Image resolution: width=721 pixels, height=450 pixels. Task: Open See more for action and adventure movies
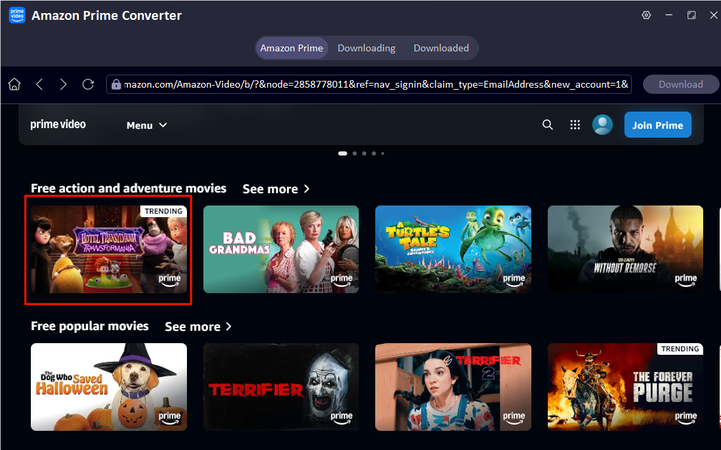tap(276, 189)
